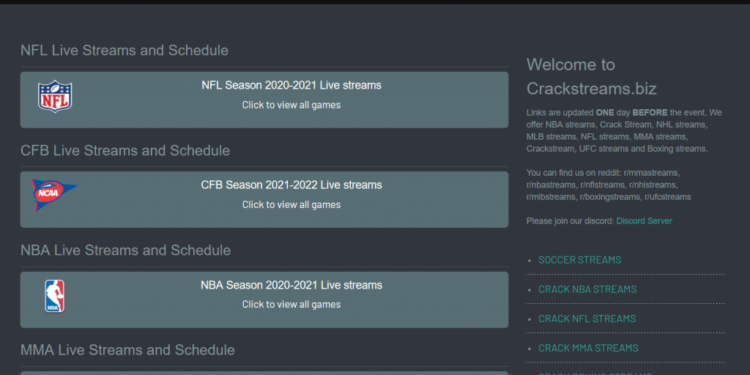Screen dimensions: 750x375
Task: Click the 'NBA Live Streams and Schedule' heading
Action: (126, 250)
